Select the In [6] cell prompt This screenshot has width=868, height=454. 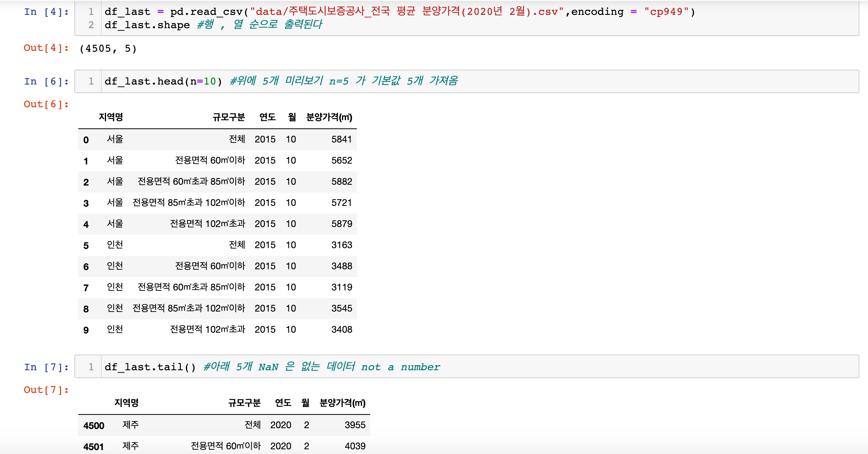coord(46,81)
